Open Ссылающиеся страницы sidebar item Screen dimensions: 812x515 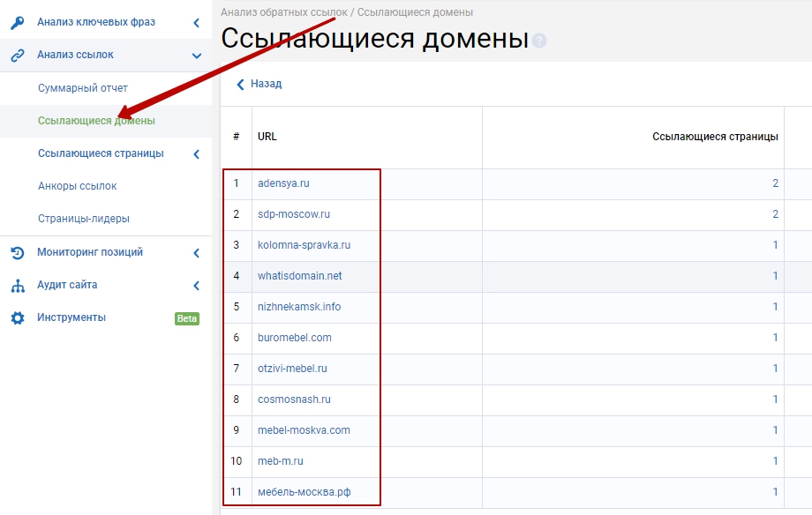click(101, 153)
